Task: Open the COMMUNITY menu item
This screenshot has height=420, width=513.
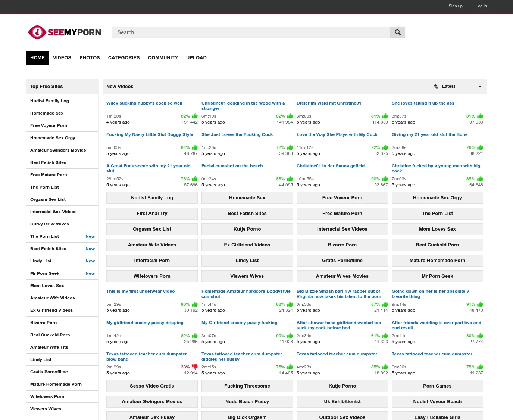Action: coord(163,58)
